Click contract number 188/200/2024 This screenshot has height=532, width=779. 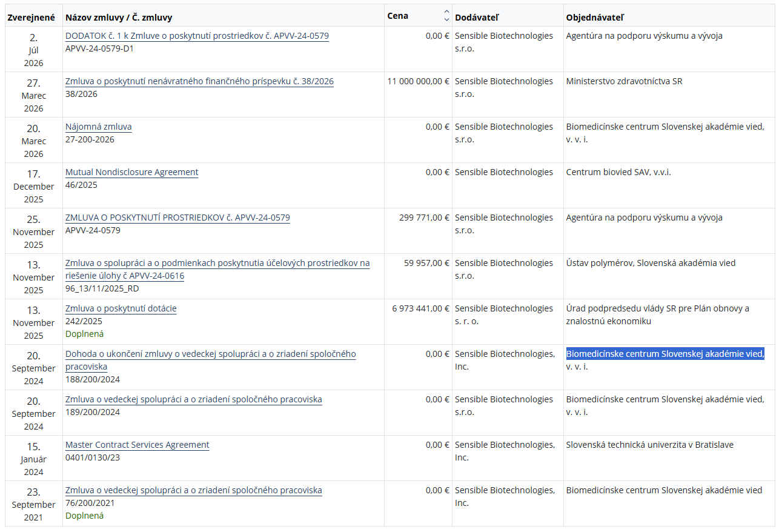click(93, 379)
